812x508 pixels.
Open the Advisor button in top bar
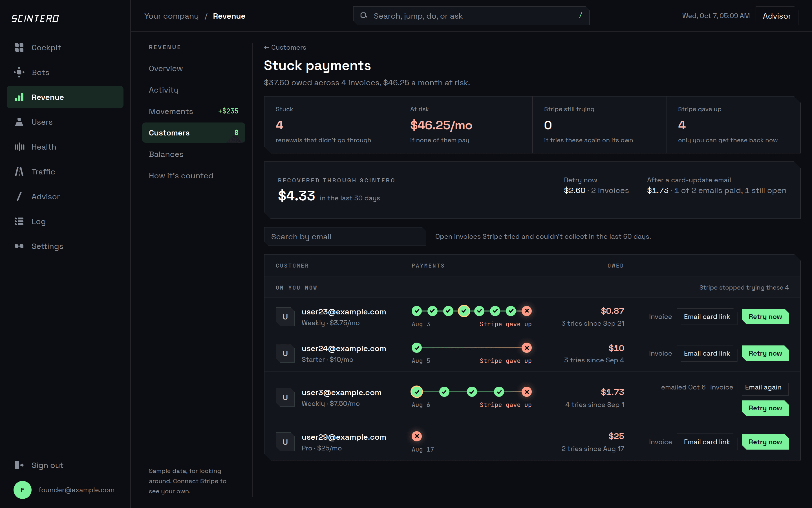(x=777, y=16)
